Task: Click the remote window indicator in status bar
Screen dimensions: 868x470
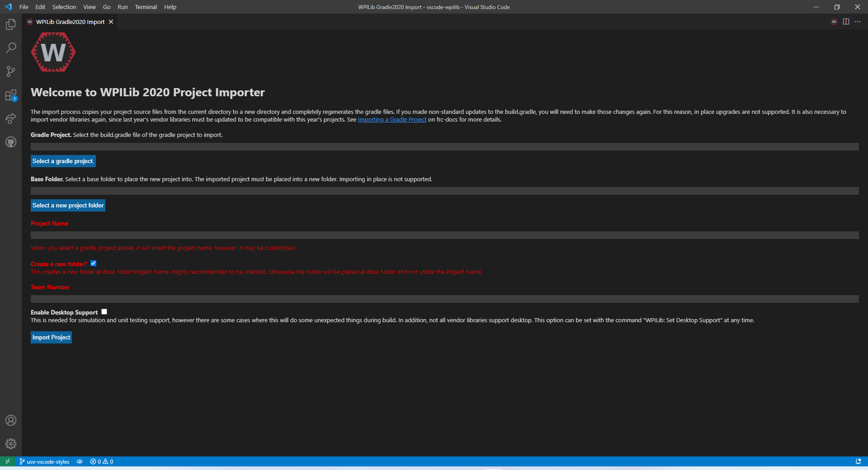Action: [8, 461]
